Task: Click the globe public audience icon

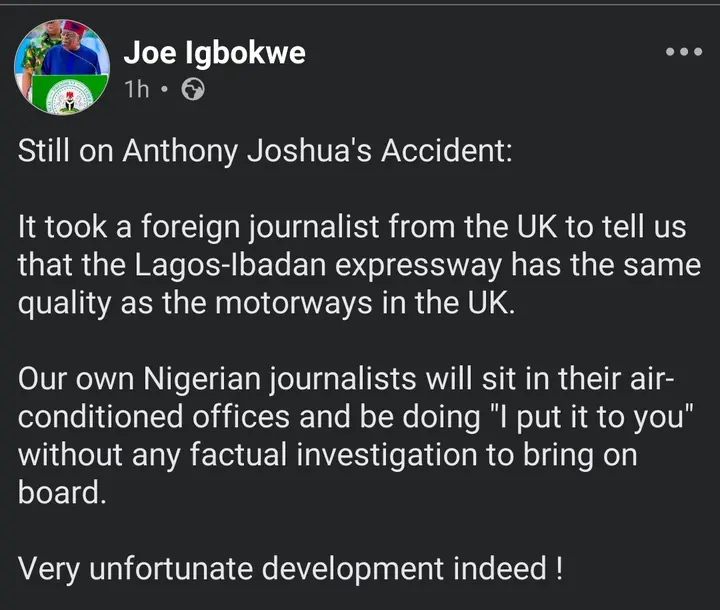Action: click(193, 90)
